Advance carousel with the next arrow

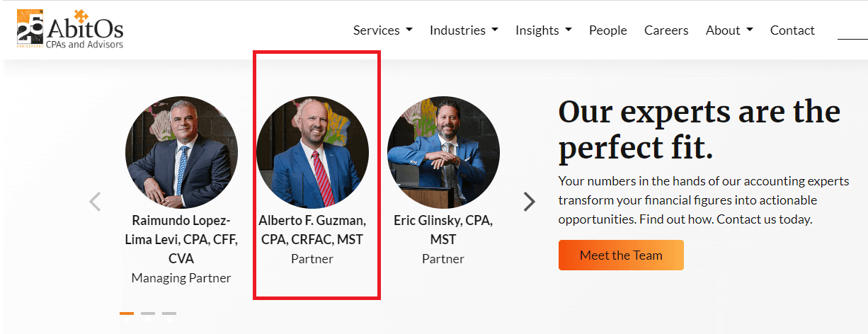click(529, 202)
